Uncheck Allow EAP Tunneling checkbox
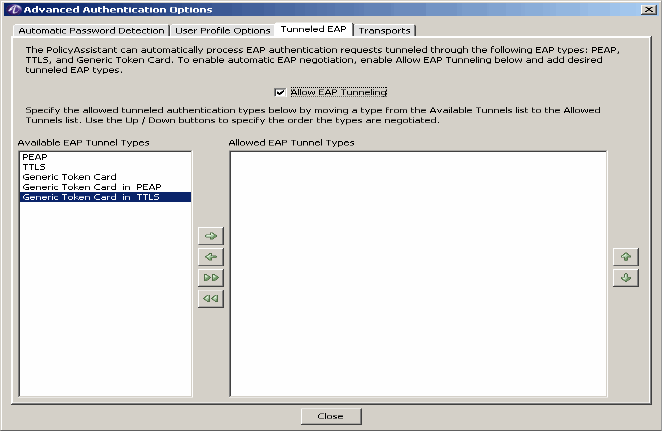 pos(280,92)
